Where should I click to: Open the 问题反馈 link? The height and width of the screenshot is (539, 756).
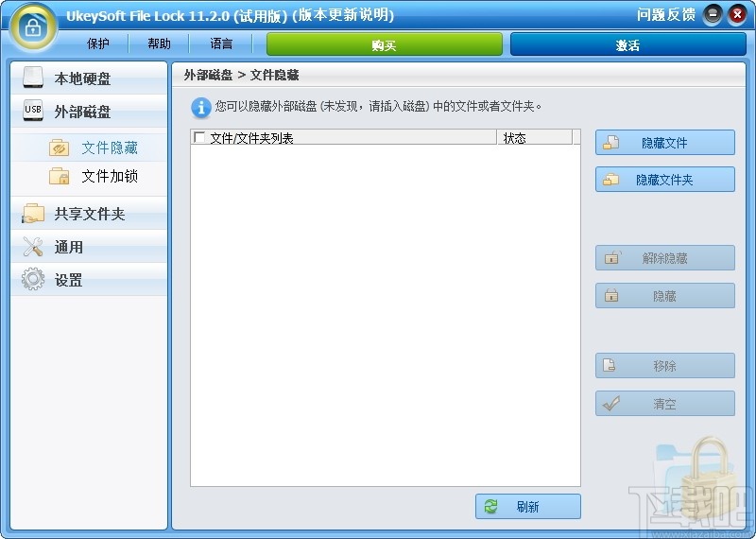click(x=666, y=15)
